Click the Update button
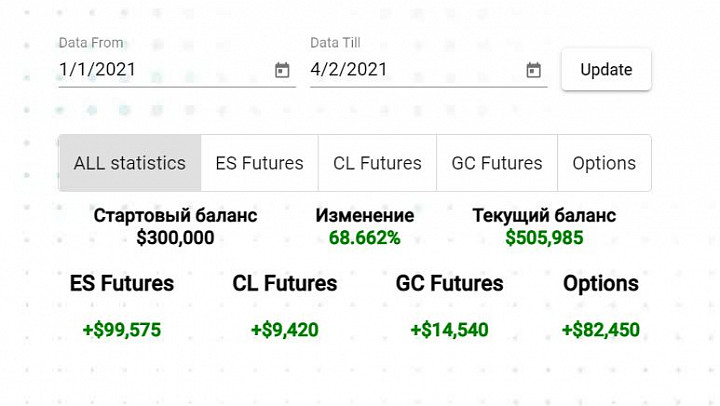Viewport: 720px width, 406px height. tap(606, 70)
